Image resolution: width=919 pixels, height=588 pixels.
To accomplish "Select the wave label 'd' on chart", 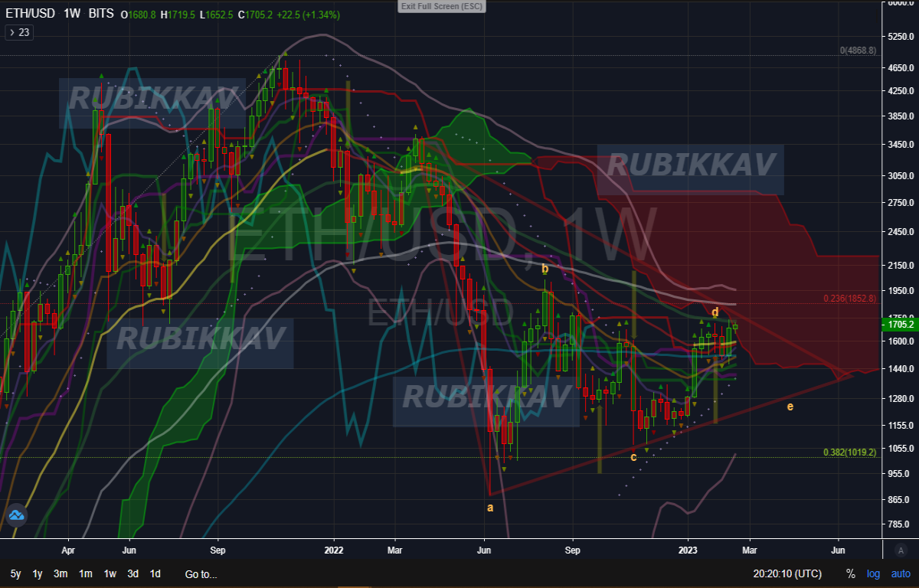I will 715,312.
